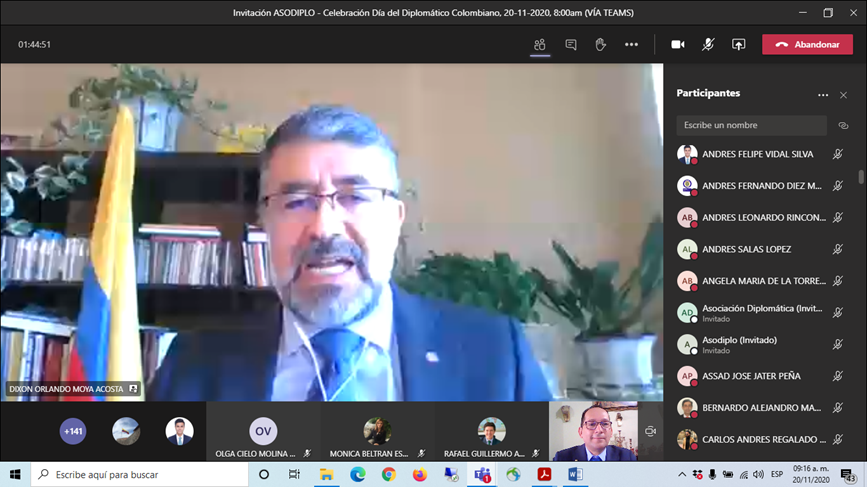
Task: Click muted mic icon for ANGELA MARIA DE LA TORRE
Action: 838,281
